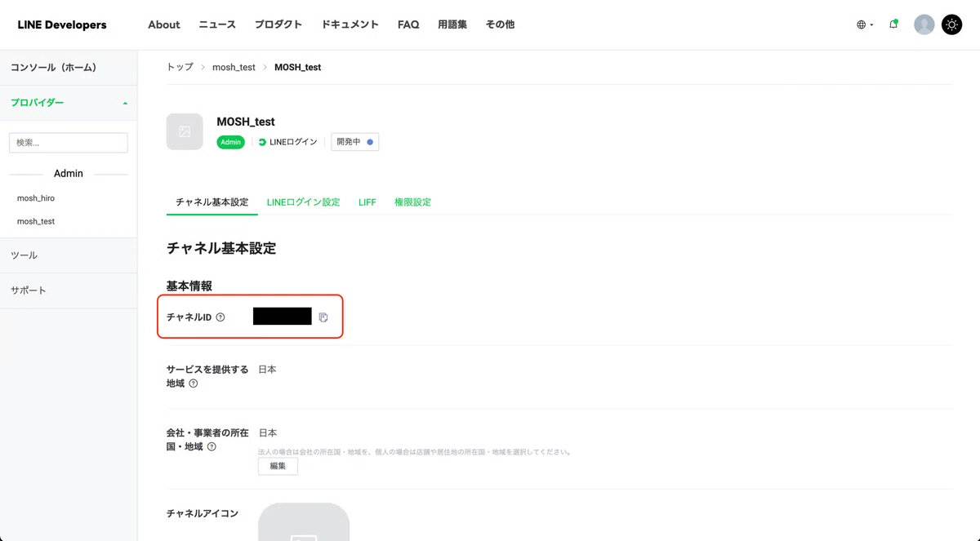Screen dimensions: 980x541
Task: Open the notifications bell
Action: point(893,24)
